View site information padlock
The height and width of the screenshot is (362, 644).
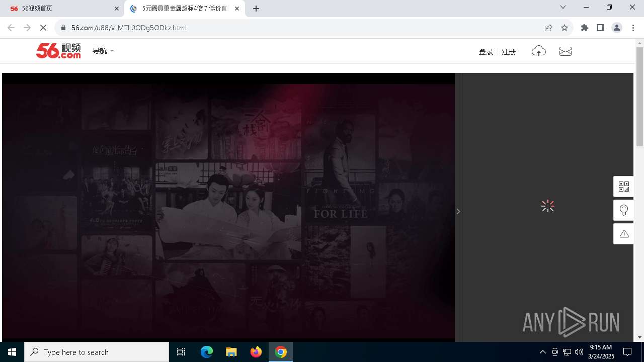tap(63, 28)
